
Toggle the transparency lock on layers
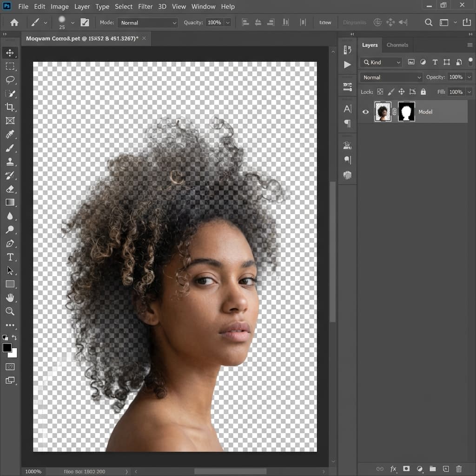(x=380, y=92)
